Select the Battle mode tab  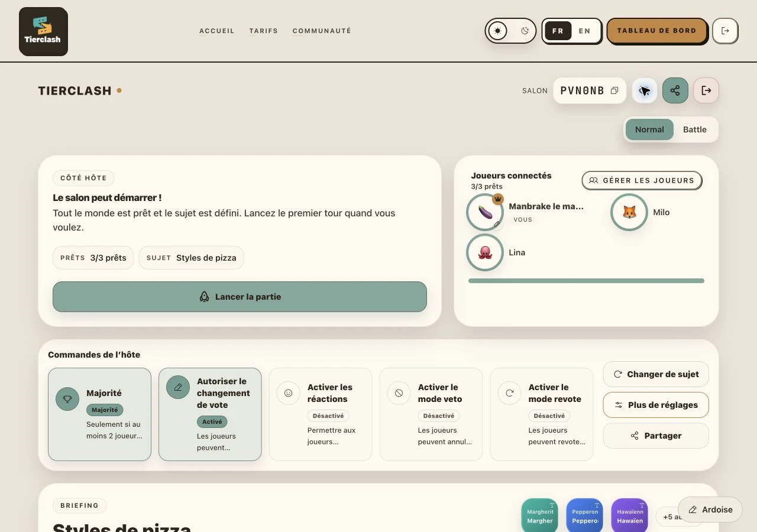click(695, 129)
